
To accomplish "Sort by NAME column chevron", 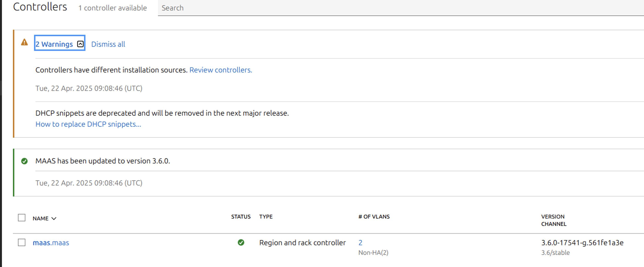I will [x=54, y=219].
